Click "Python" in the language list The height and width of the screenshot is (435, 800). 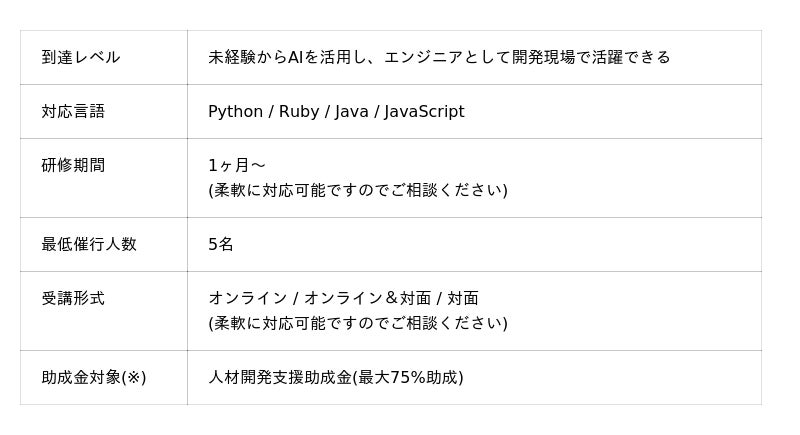[235, 111]
